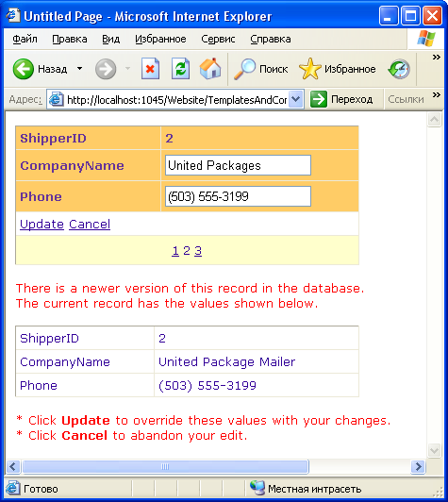
Task: Click the Переход go button
Action: (341, 99)
